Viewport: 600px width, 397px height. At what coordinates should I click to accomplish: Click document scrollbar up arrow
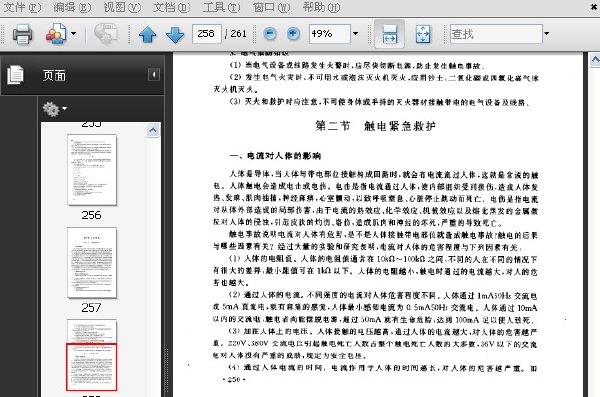[x=595, y=60]
